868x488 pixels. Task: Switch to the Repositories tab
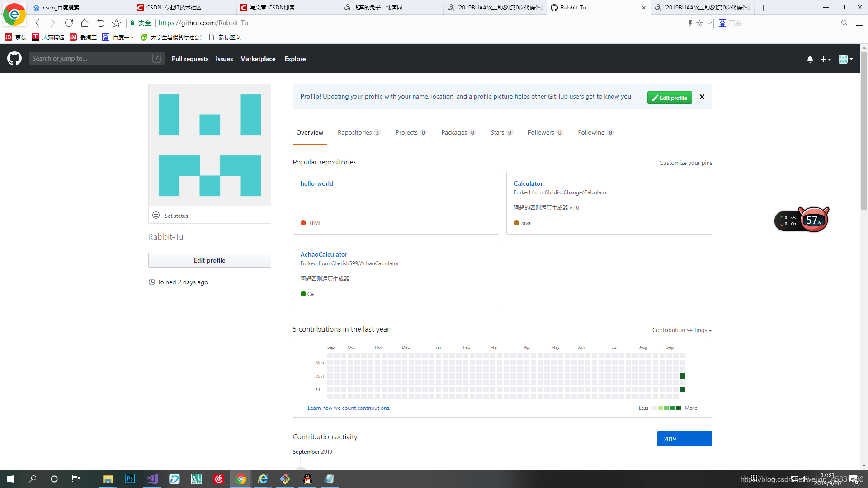[359, 132]
